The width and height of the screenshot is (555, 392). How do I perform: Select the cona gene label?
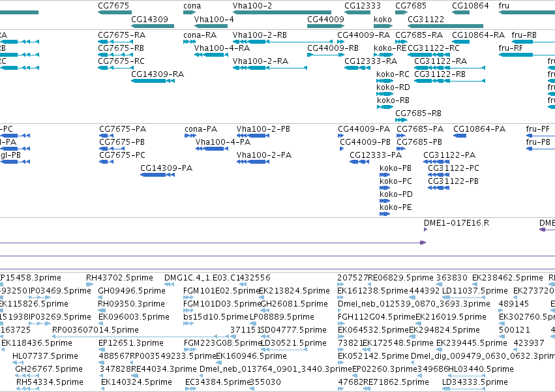[x=192, y=6]
